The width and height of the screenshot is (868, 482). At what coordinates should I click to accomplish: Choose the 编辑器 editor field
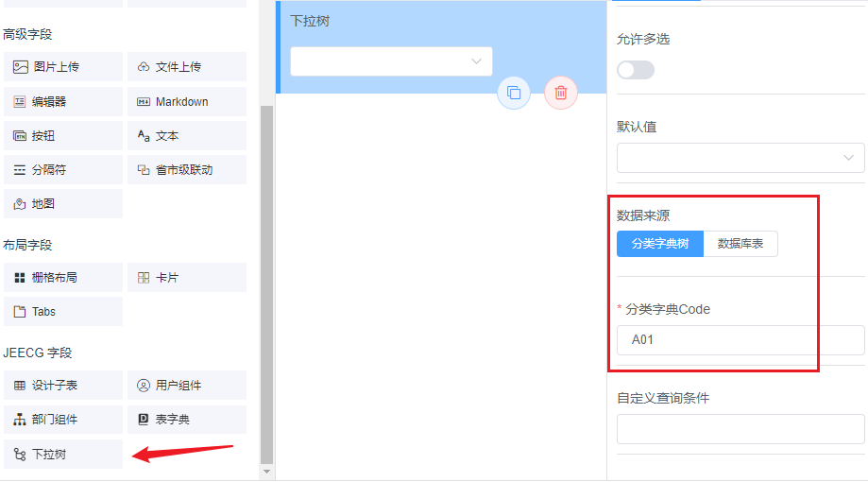click(x=63, y=101)
